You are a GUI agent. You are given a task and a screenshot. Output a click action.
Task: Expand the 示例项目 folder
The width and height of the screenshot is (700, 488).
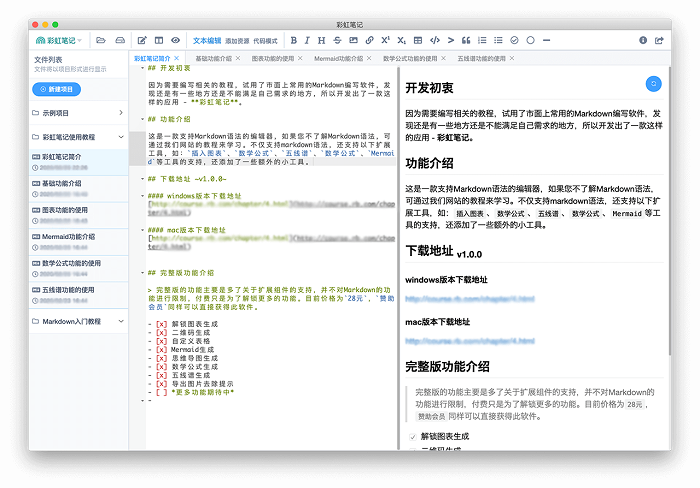[78, 113]
